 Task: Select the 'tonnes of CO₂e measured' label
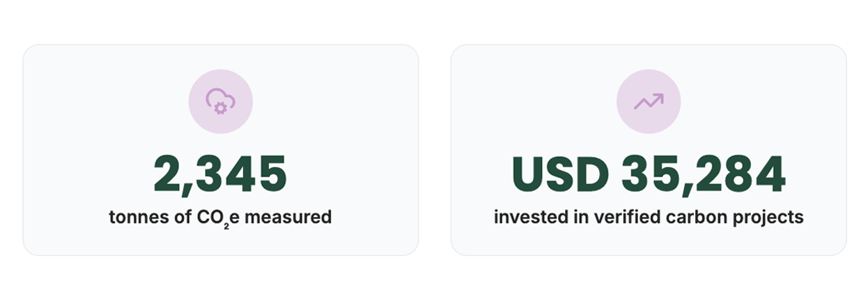[220, 218]
